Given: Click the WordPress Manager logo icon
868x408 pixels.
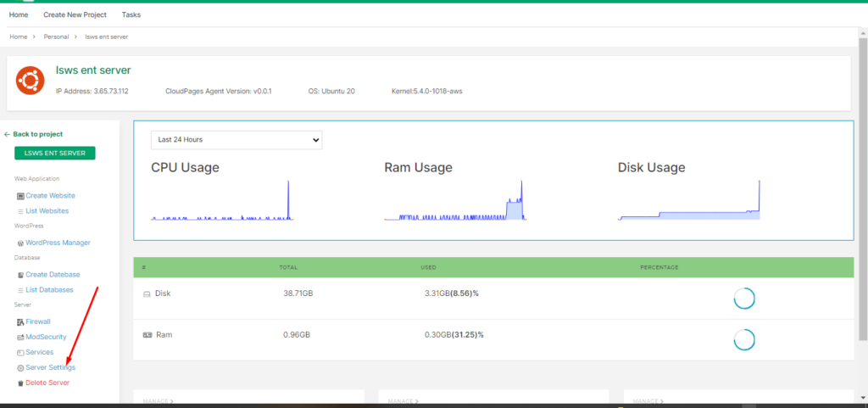Looking at the screenshot, I should click(20, 243).
